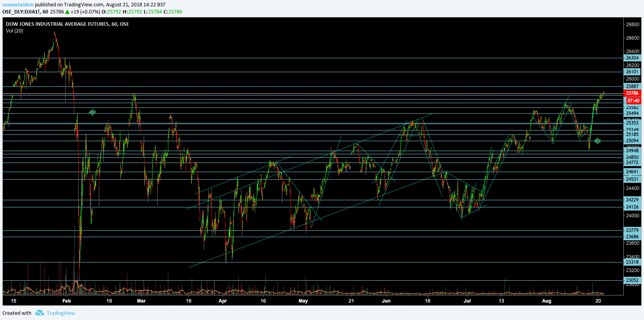644x320 pixels.
Task: Click the Jun date axis label
Action: pyautogui.click(x=386, y=301)
